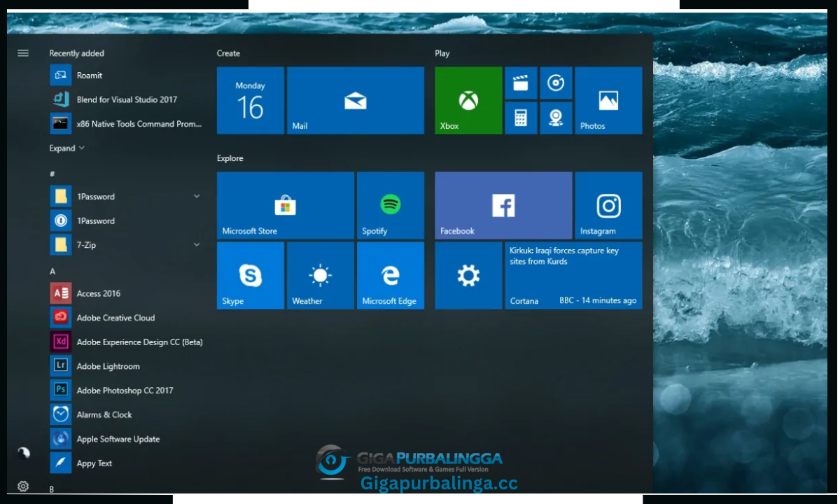Open the Movies & TV clapperboard tile
This screenshot has width=840, height=504.
click(x=521, y=83)
